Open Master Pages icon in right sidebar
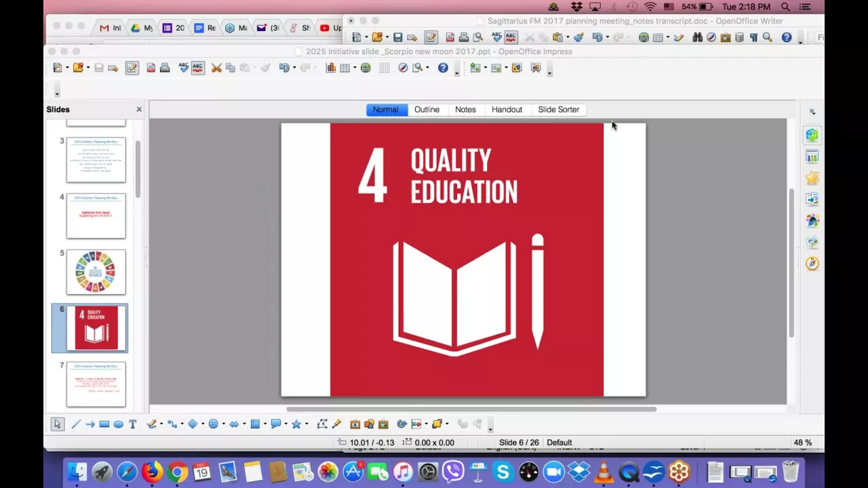This screenshot has width=868, height=488. pos(812,157)
